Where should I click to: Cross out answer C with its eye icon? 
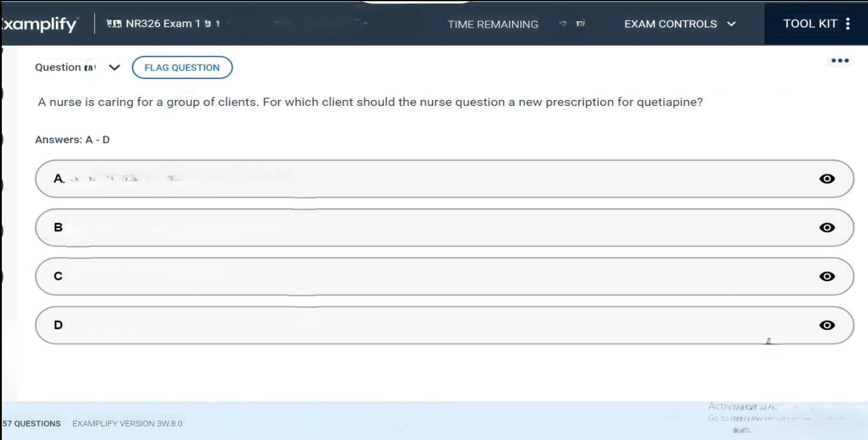[x=828, y=276]
